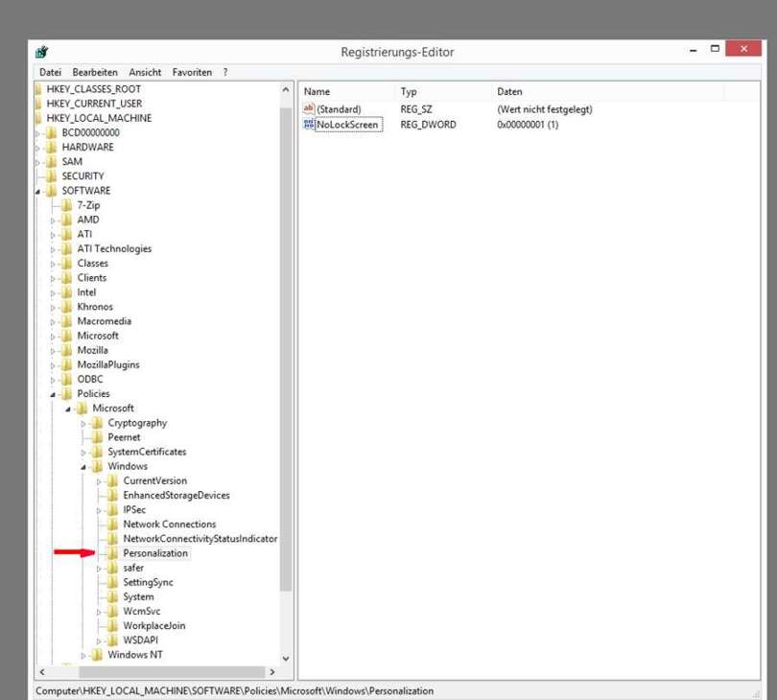This screenshot has height=700, width=777.
Task: Click the EnhancedStorageDevices folder icon
Action: [x=113, y=495]
